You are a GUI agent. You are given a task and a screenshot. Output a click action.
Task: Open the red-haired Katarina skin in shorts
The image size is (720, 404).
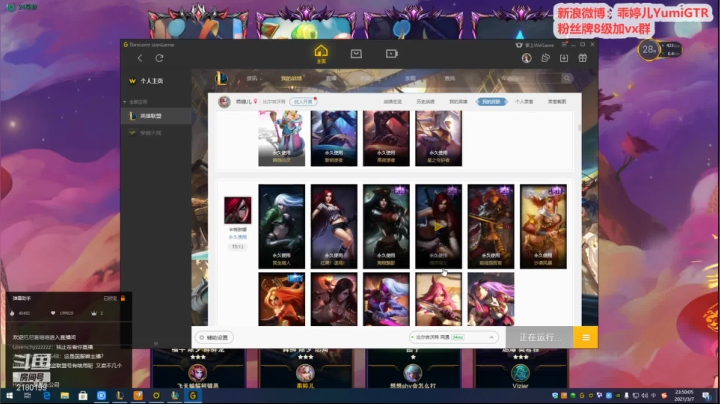[334, 226]
